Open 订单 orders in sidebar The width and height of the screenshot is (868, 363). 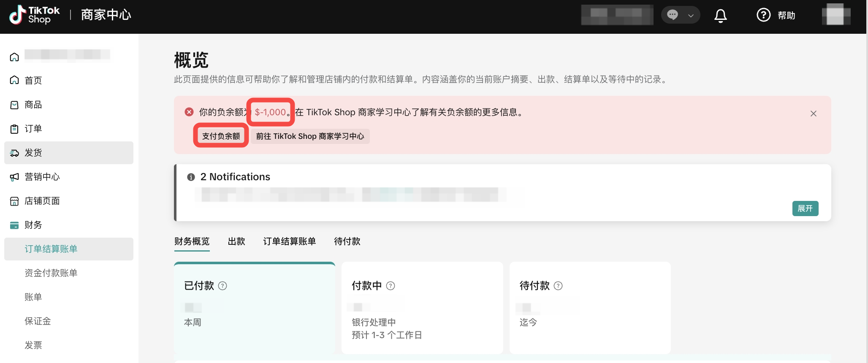point(33,129)
